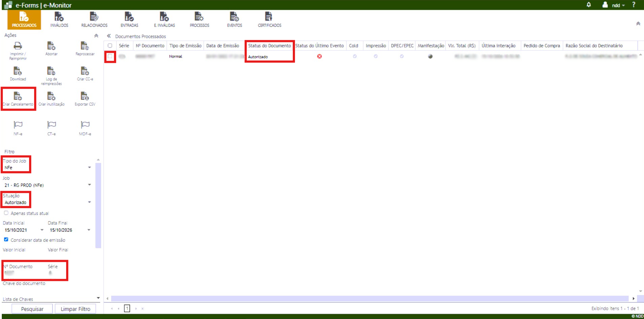Viewport: 644px width, 319px height.
Task: Click Criar CC-e action
Action: 85,74
